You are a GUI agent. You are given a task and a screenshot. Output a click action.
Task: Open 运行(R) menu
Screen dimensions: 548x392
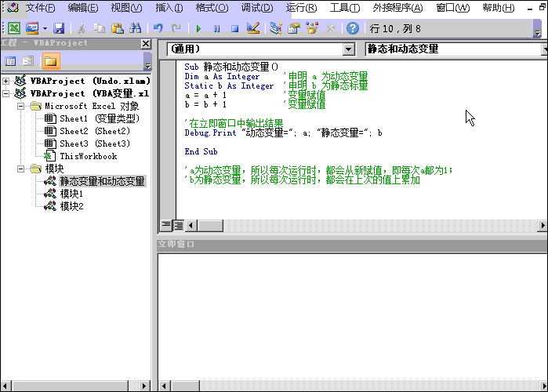coord(301,8)
